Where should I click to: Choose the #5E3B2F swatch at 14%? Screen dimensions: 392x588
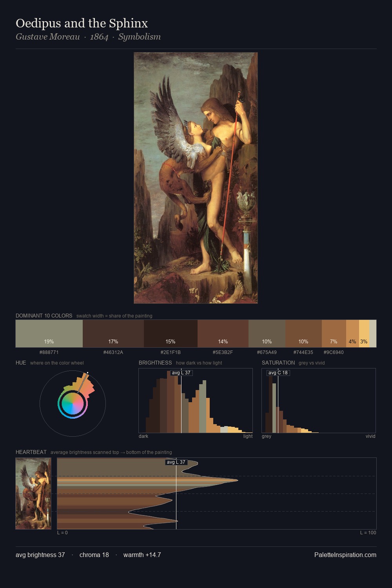[223, 334]
